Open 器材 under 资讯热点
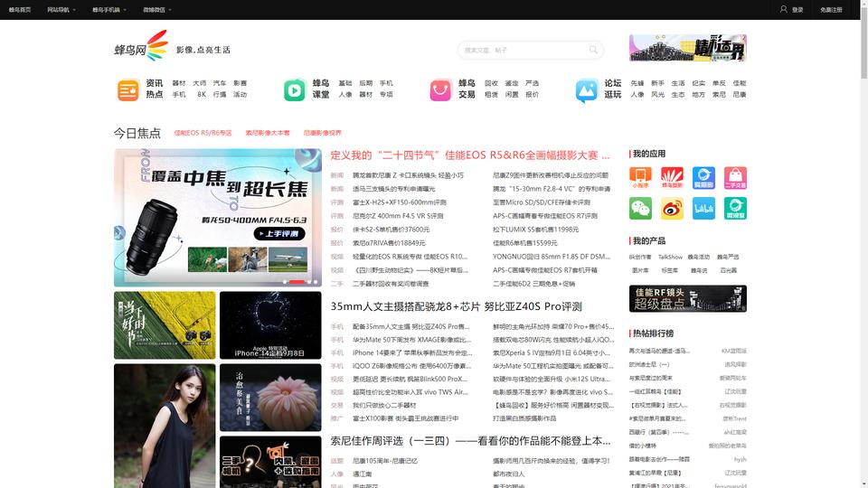This screenshot has height=488, width=868. point(179,83)
